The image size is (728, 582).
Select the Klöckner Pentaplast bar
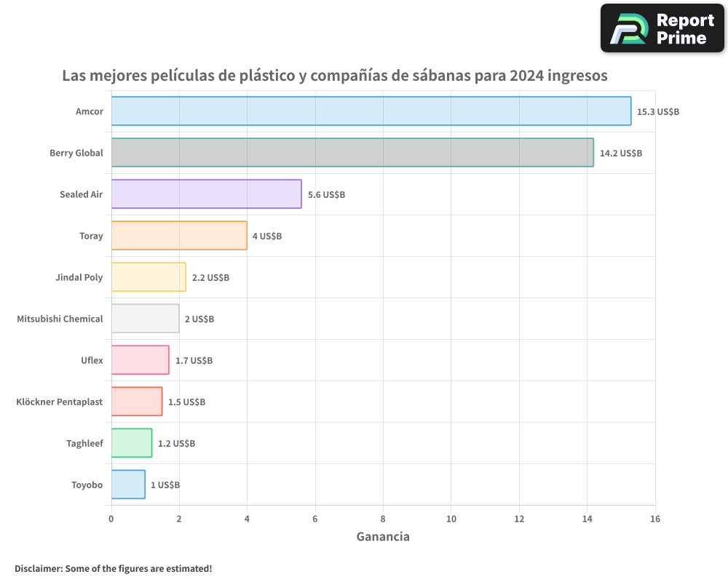pos(135,402)
